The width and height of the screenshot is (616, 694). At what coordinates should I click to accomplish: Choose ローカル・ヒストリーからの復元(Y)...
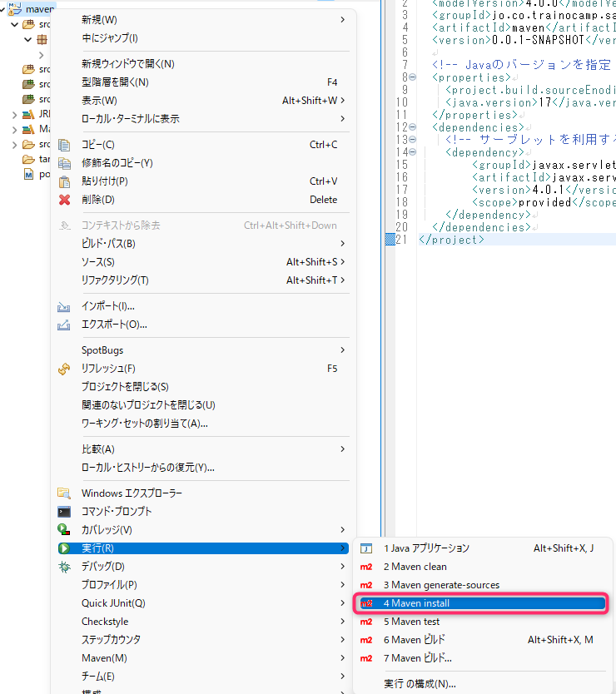tap(204, 468)
